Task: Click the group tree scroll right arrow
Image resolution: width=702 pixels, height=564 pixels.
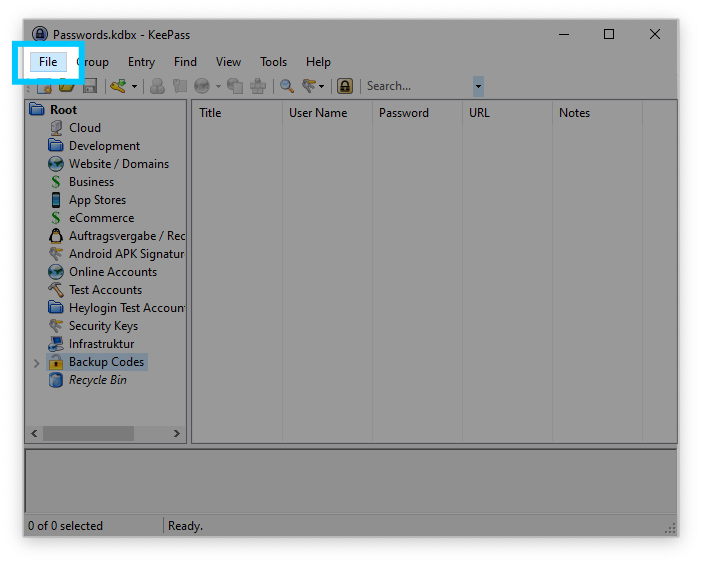Action: [177, 433]
